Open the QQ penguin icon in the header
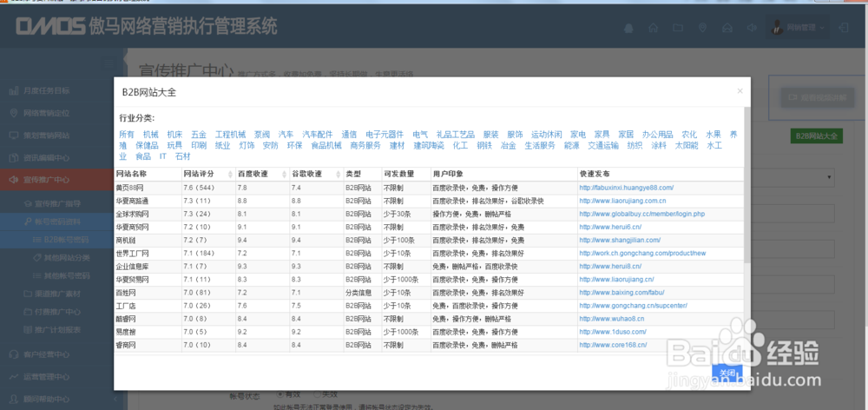 tap(628, 28)
